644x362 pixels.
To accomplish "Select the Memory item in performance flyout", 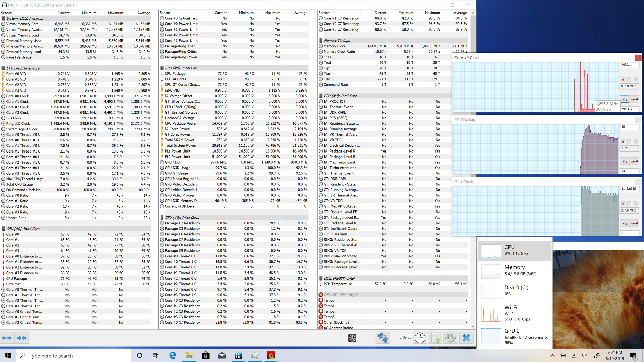I will 515,270.
